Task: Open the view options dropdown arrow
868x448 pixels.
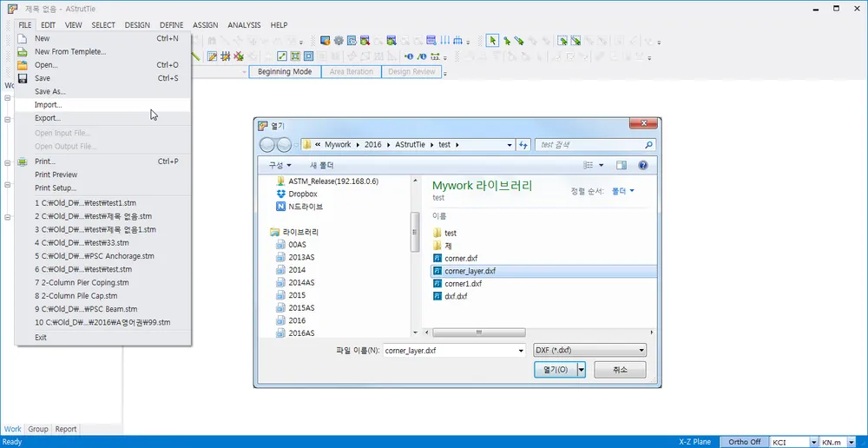Action: (x=602, y=165)
